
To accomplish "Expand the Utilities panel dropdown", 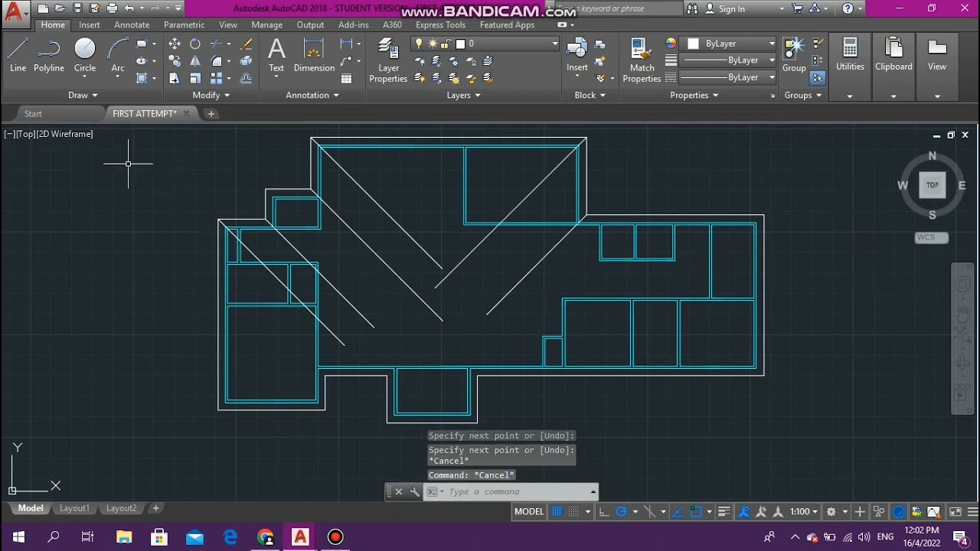I will [850, 96].
